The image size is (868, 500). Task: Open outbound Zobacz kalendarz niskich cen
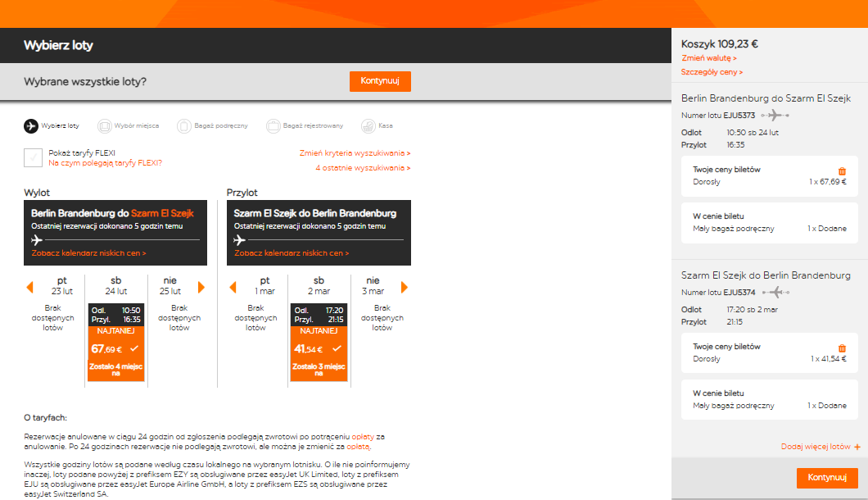[88, 252]
